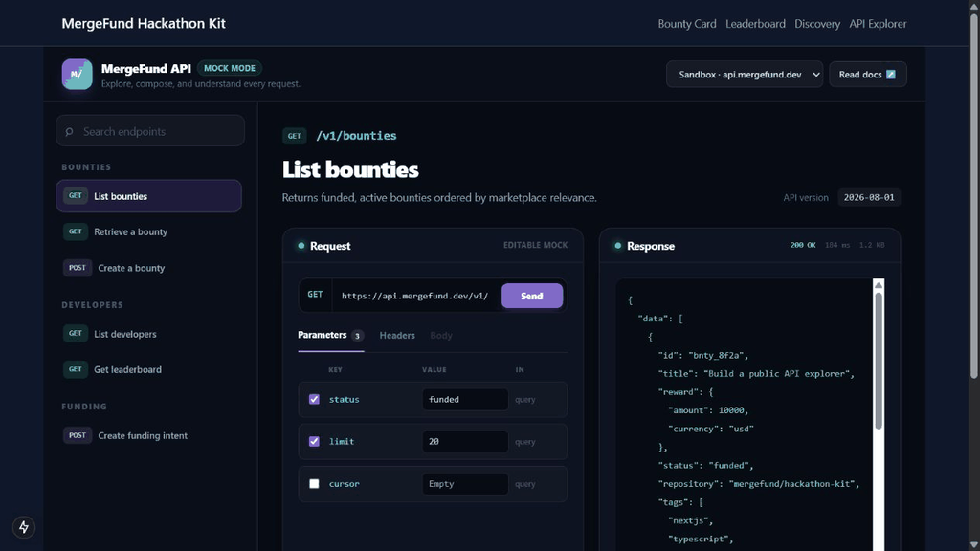The width and height of the screenshot is (980, 551).
Task: Click the MergeFund Hackathon Kit title
Action: (x=144, y=24)
